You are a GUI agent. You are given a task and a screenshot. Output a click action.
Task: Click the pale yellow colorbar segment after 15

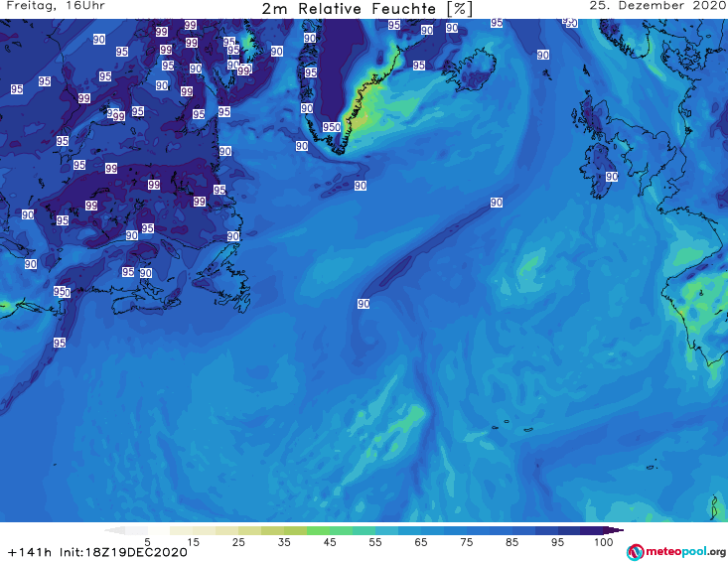coord(205,530)
